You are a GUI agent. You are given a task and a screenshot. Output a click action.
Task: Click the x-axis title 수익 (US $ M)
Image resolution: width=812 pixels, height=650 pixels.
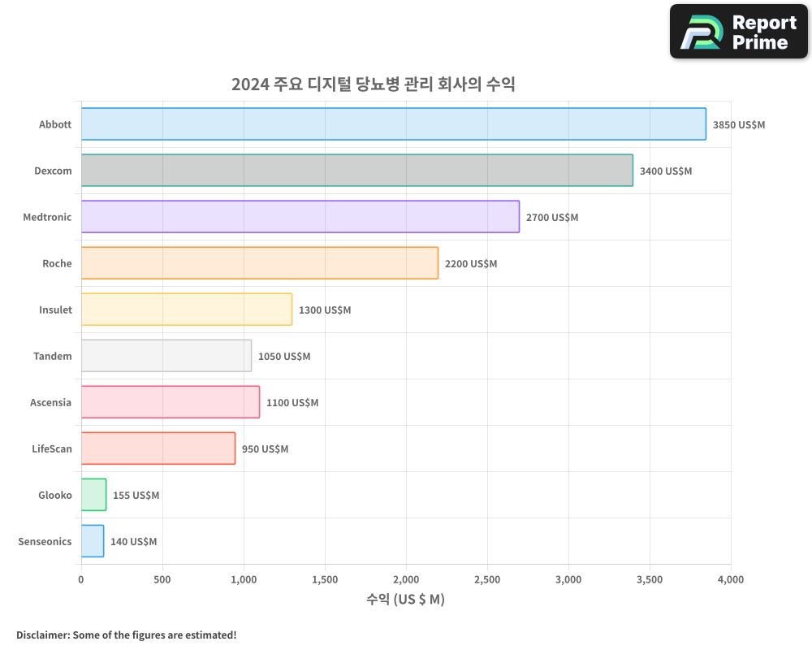tap(404, 599)
